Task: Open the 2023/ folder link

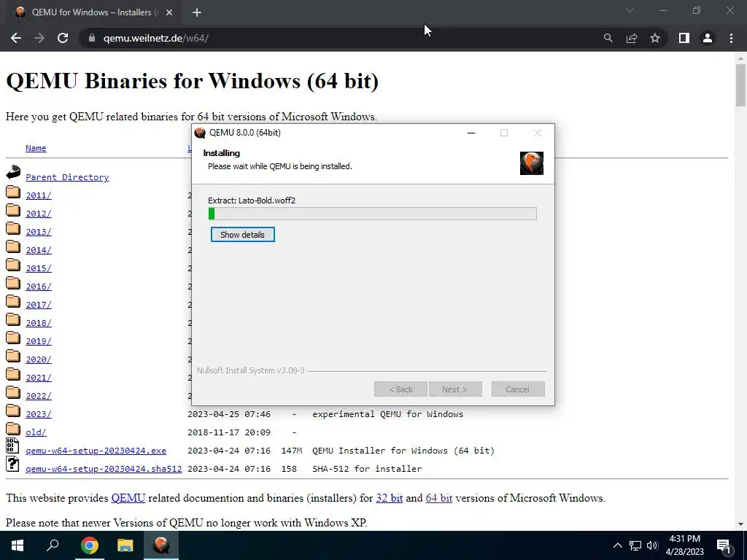Action: [39, 414]
